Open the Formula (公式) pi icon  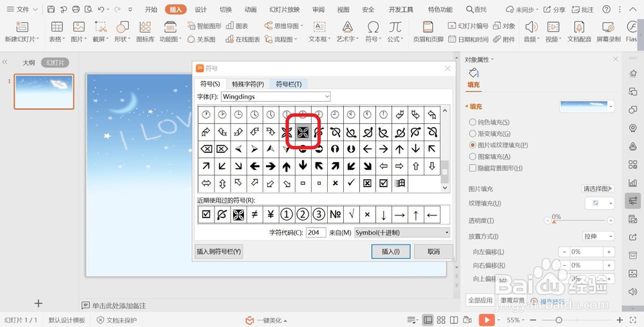[395, 27]
